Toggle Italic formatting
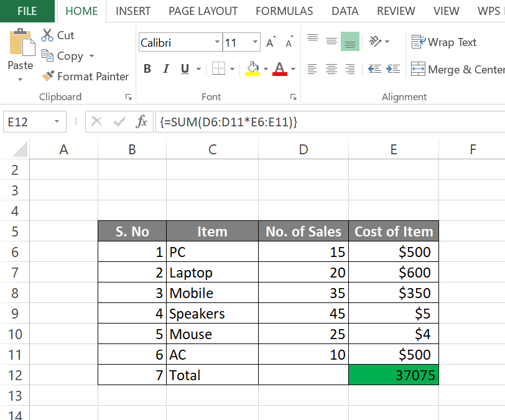 point(166,69)
